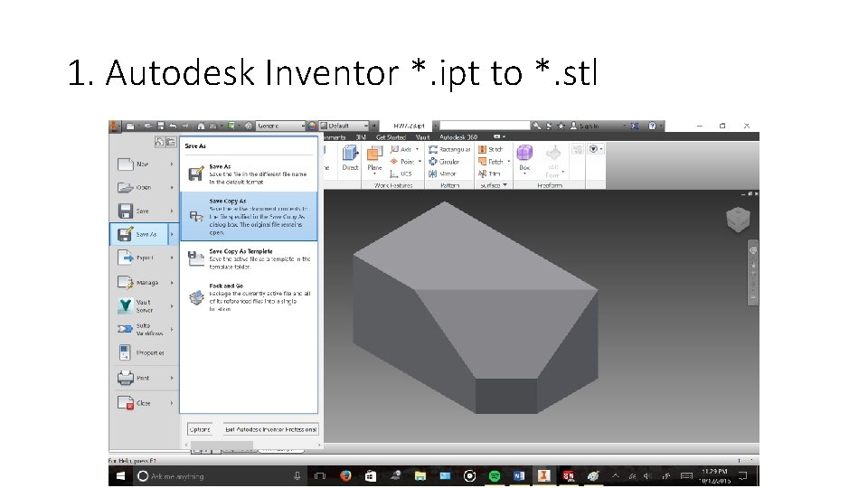The height and width of the screenshot is (488, 868).
Task: Expand the Save submenu arrow
Action: pos(172,211)
